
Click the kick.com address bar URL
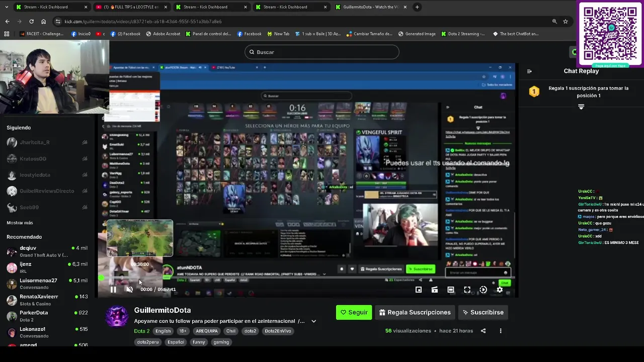tap(143, 22)
